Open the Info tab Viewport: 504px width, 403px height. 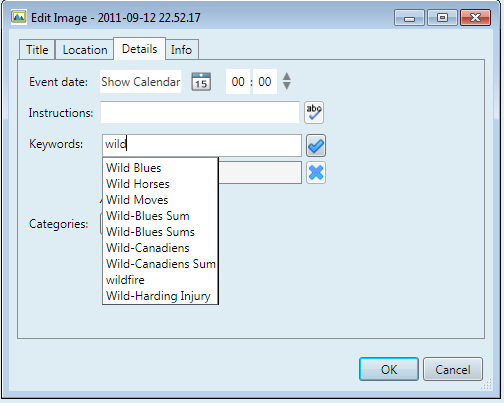[182, 50]
